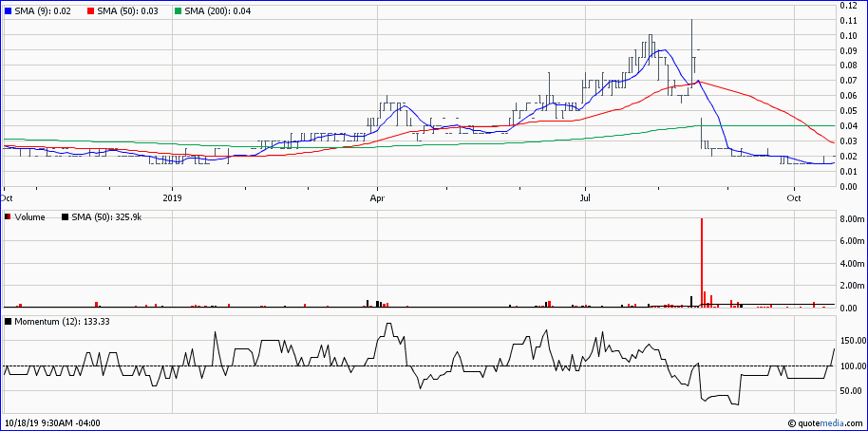The height and width of the screenshot is (431, 868).
Task: Select the 2019 marker on the time axis
Action: click(x=172, y=198)
